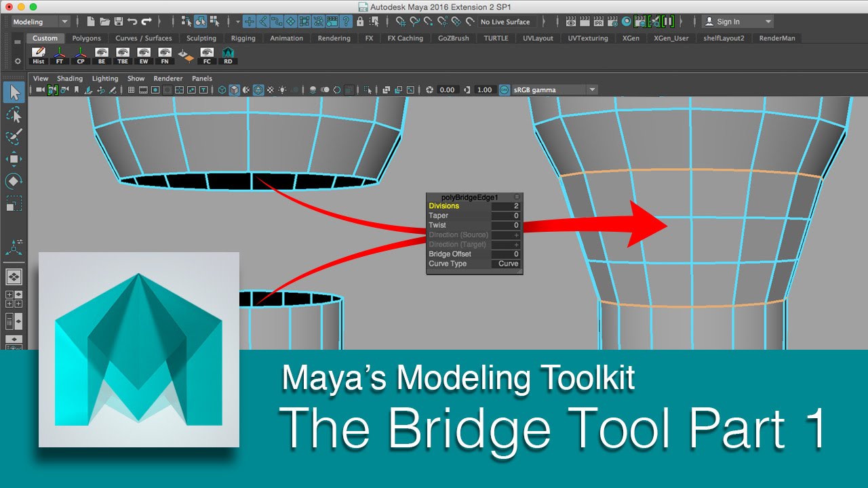The image size is (868, 488).
Task: Switch to the UVLayout shelf tab
Action: [538, 39]
